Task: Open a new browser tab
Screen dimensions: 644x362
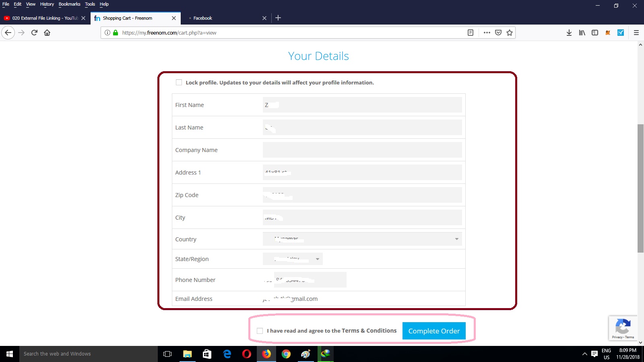Action: [278, 18]
